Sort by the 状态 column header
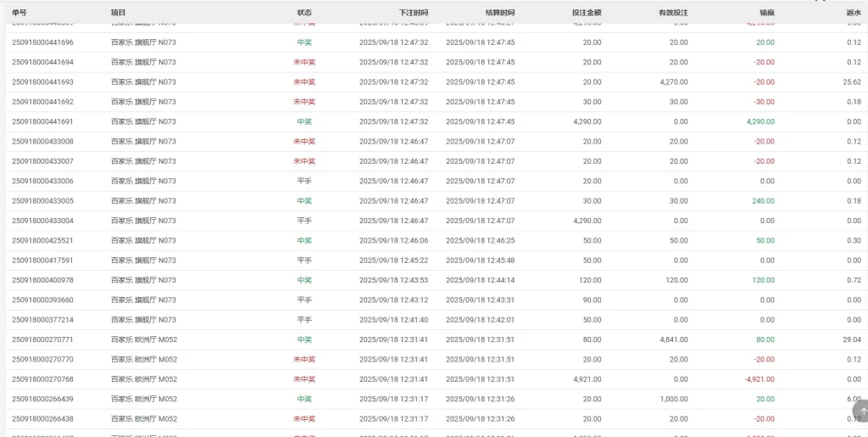The width and height of the screenshot is (868, 437). 304,13
